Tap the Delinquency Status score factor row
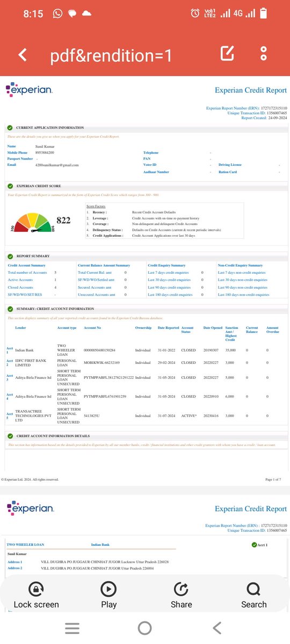290x644 pixels. click(x=154, y=230)
